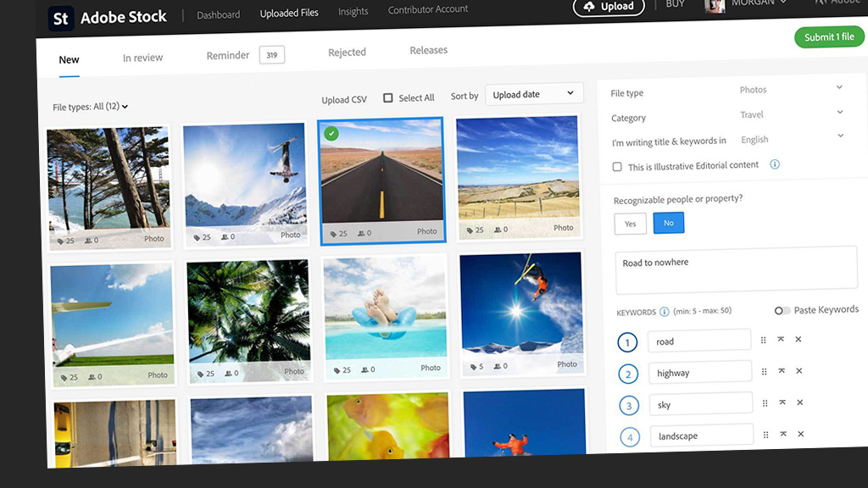Enable Illustrative Editorial content checkbox
Image resolution: width=868 pixels, height=488 pixels.
tap(617, 167)
